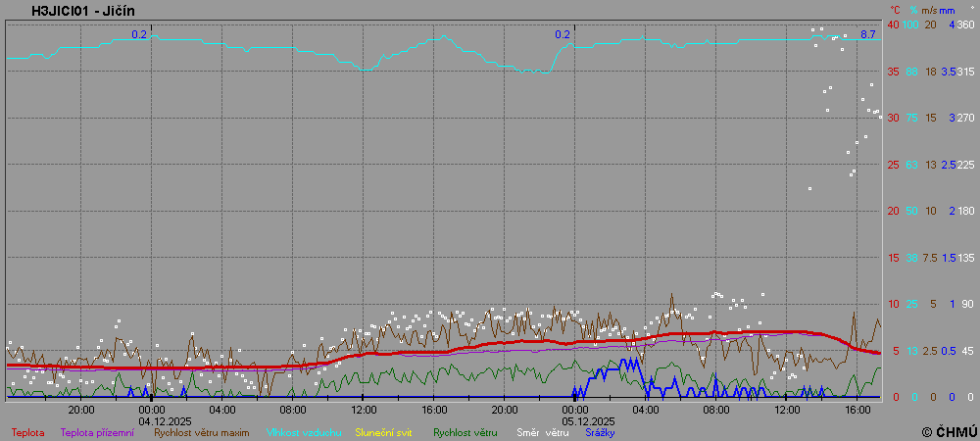Click the Rychlost větru maxim legend entry
This screenshot has width=980, height=441.
pos(202,432)
